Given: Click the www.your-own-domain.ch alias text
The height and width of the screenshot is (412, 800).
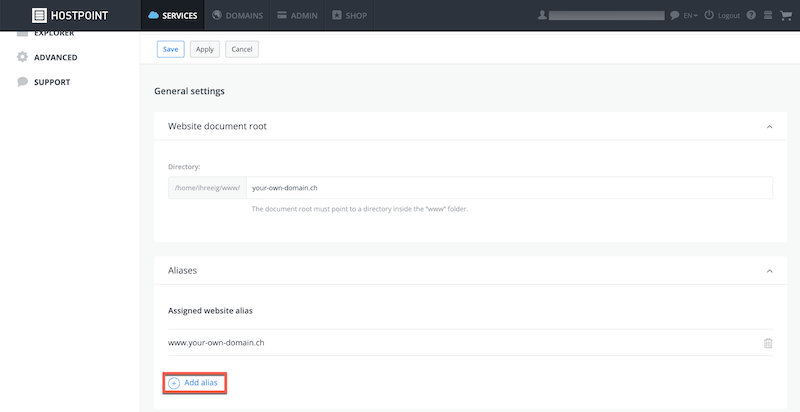Looking at the screenshot, I should (x=216, y=343).
